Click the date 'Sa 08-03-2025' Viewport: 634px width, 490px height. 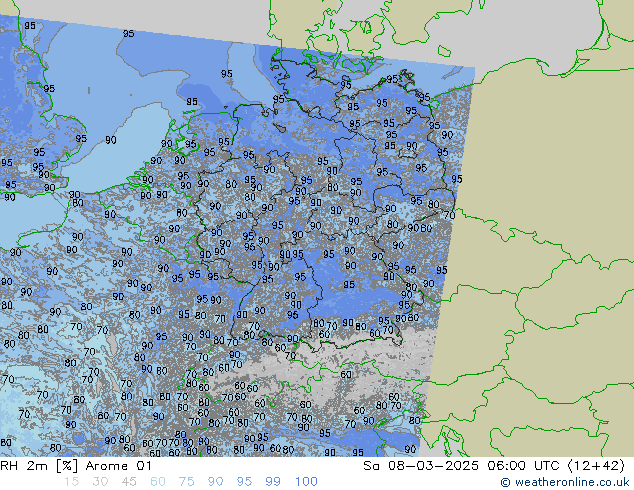(x=421, y=466)
